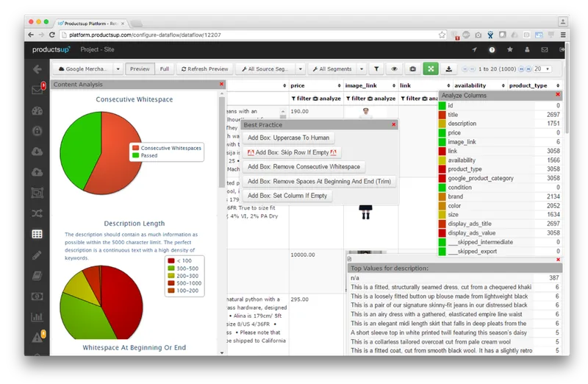Click the Refresh Preview button

pyautogui.click(x=205, y=69)
